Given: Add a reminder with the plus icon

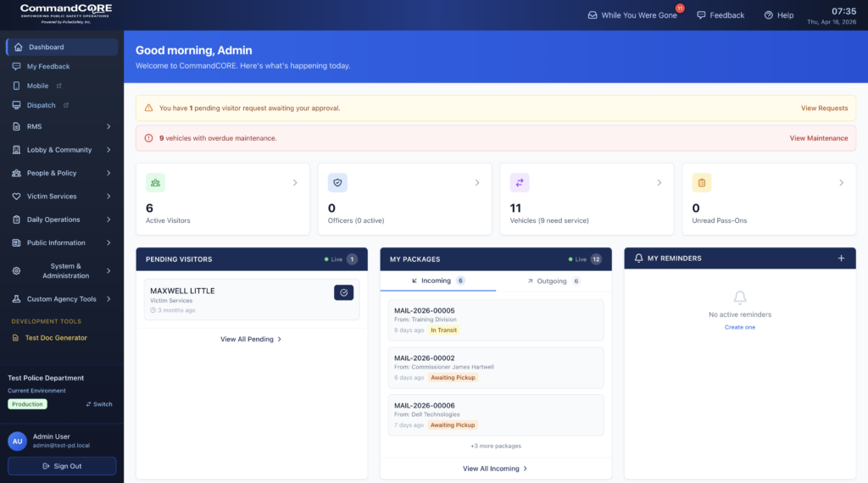Looking at the screenshot, I should (x=841, y=258).
